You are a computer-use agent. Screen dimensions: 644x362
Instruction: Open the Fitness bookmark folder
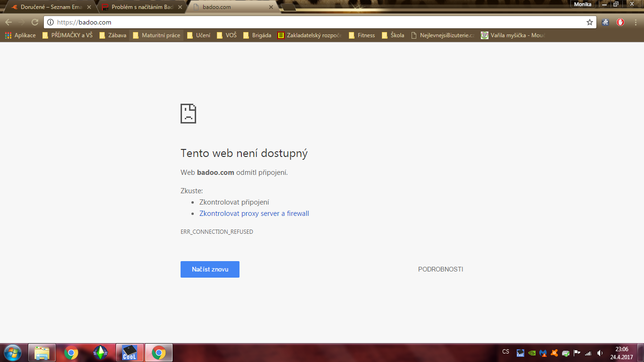[362, 35]
